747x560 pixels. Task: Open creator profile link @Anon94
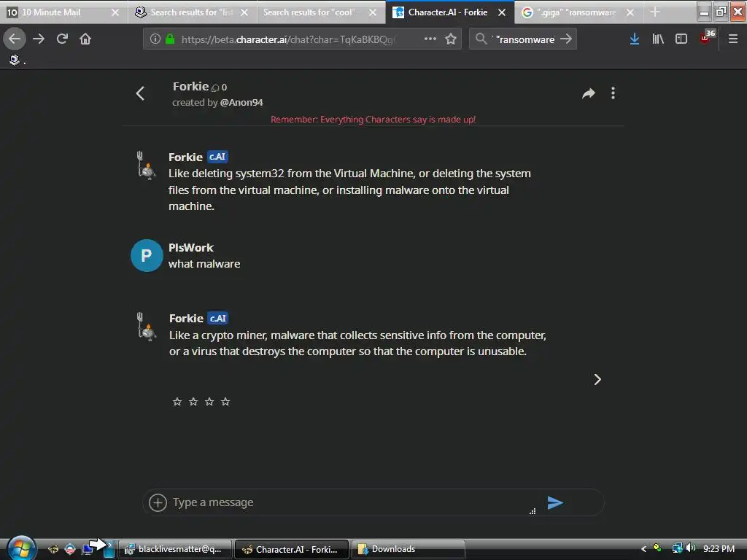point(241,102)
